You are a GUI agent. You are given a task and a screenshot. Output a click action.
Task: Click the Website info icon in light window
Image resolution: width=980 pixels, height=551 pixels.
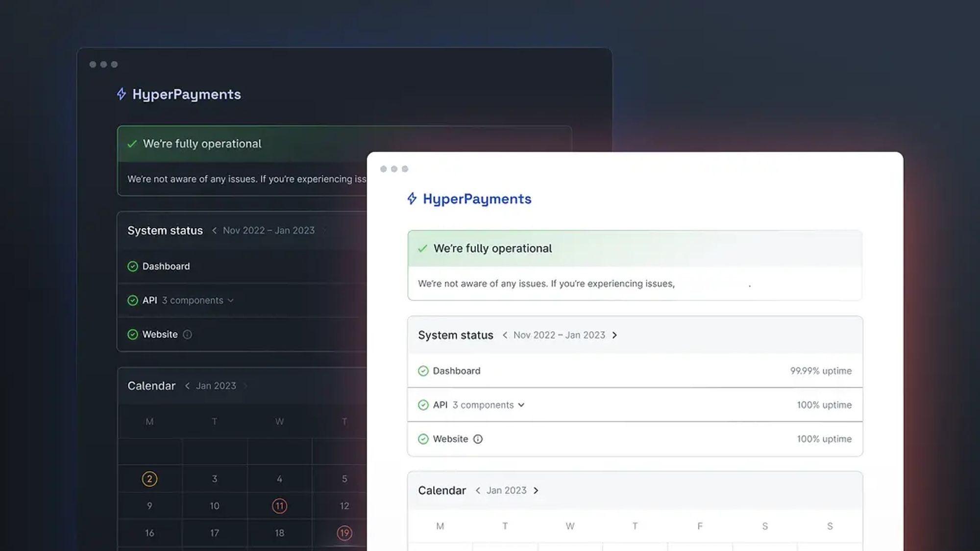coord(478,439)
